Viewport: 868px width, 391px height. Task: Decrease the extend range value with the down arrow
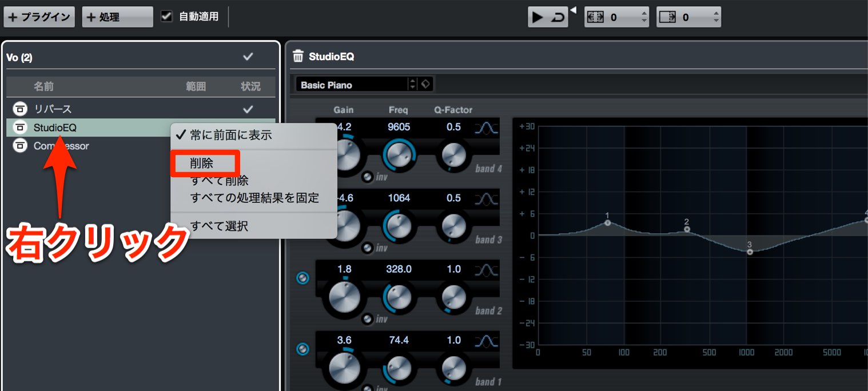click(644, 21)
